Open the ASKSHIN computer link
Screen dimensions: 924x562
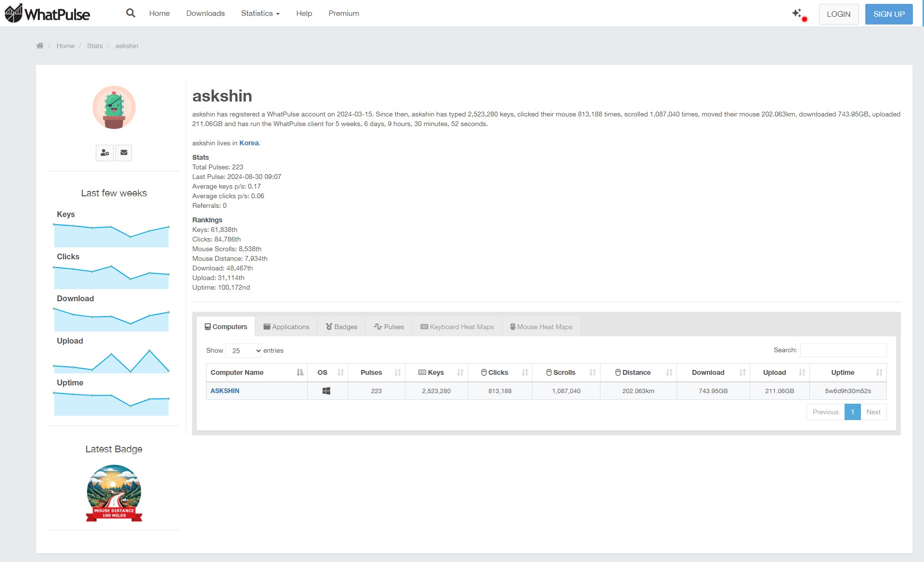[x=225, y=391]
